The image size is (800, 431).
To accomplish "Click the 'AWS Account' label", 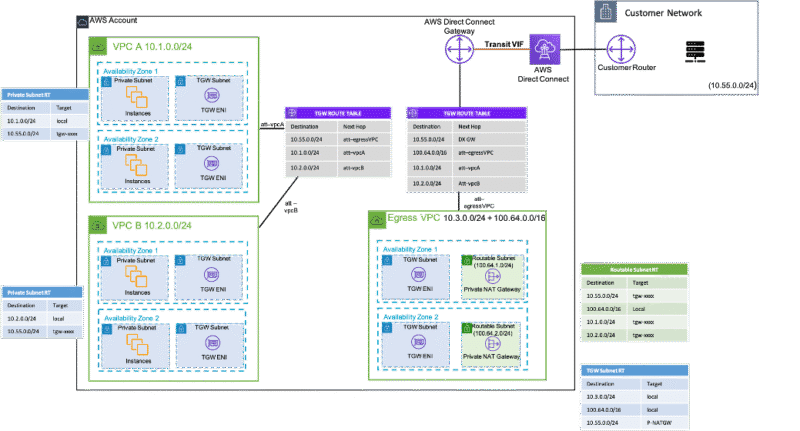I will pos(113,20).
